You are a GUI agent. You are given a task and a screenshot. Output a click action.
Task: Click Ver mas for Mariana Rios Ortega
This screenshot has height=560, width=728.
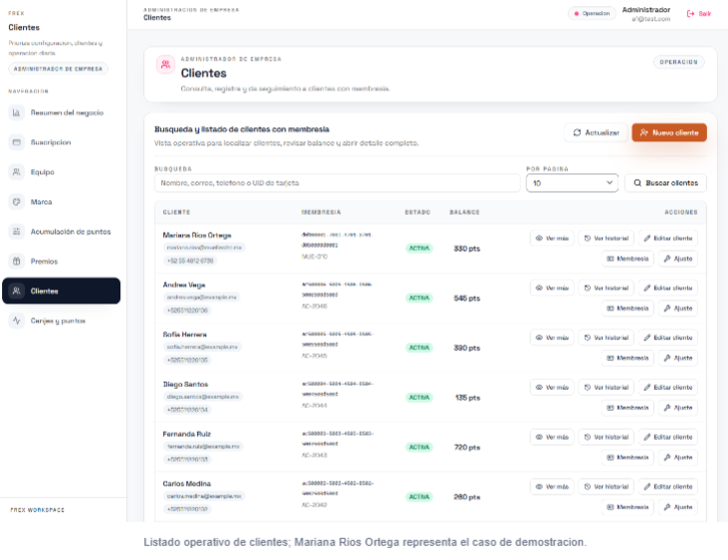click(552, 238)
